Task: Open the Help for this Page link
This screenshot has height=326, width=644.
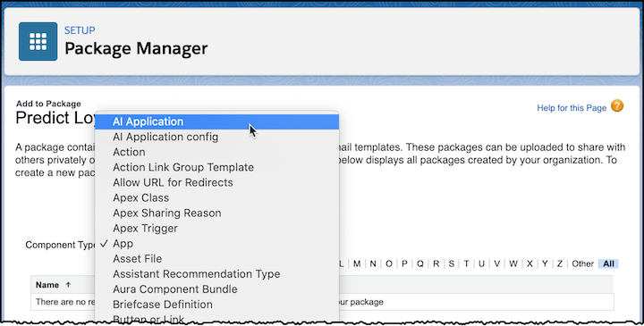Action: pos(572,108)
